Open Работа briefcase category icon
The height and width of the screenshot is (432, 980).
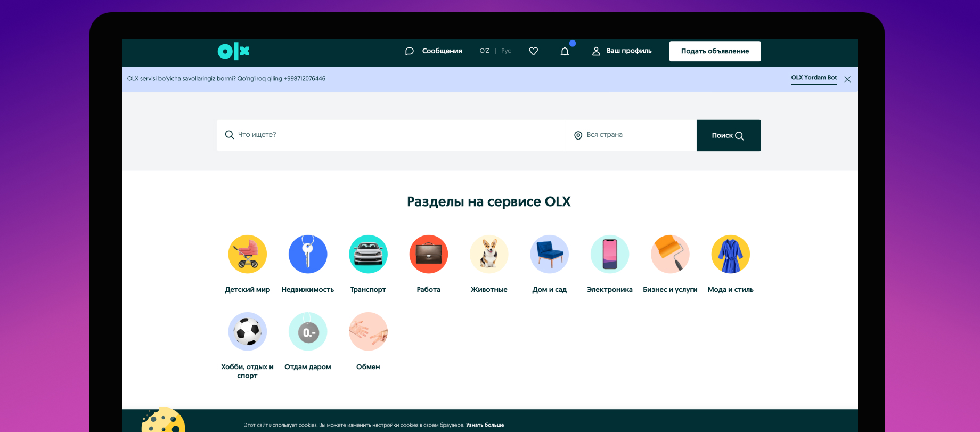coord(429,254)
